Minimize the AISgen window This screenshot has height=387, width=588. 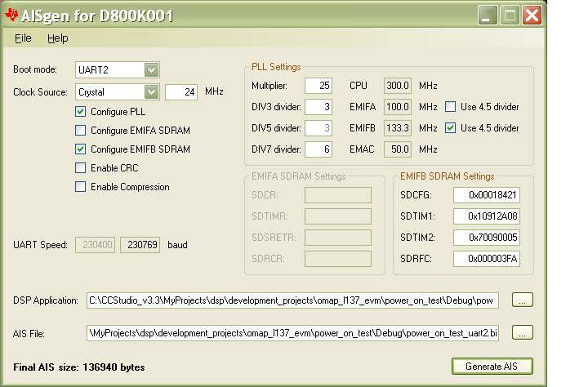[487, 16]
